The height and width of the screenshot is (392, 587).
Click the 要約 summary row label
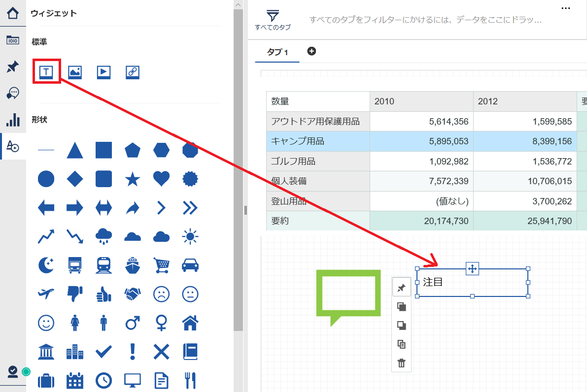(x=318, y=221)
